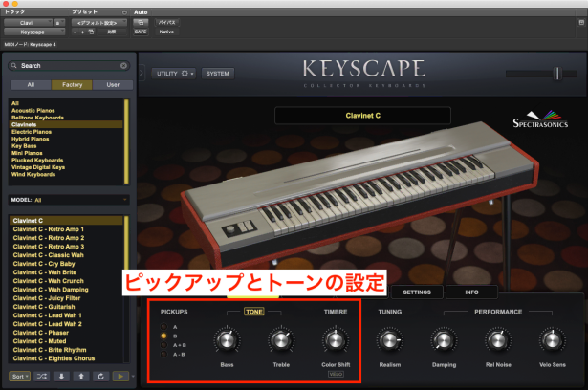
Task: Toggle the TONE section on/off
Action: pyautogui.click(x=254, y=312)
